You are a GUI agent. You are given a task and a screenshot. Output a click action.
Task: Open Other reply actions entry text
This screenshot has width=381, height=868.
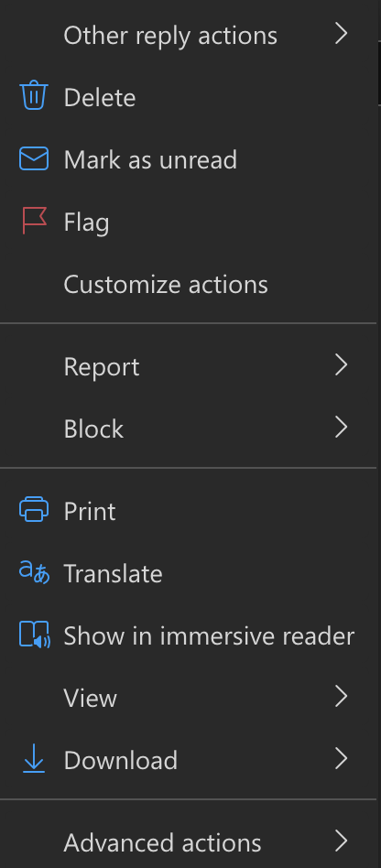point(170,37)
